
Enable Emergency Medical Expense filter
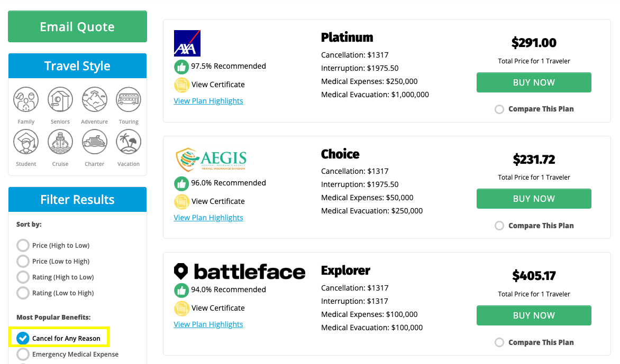(23, 354)
